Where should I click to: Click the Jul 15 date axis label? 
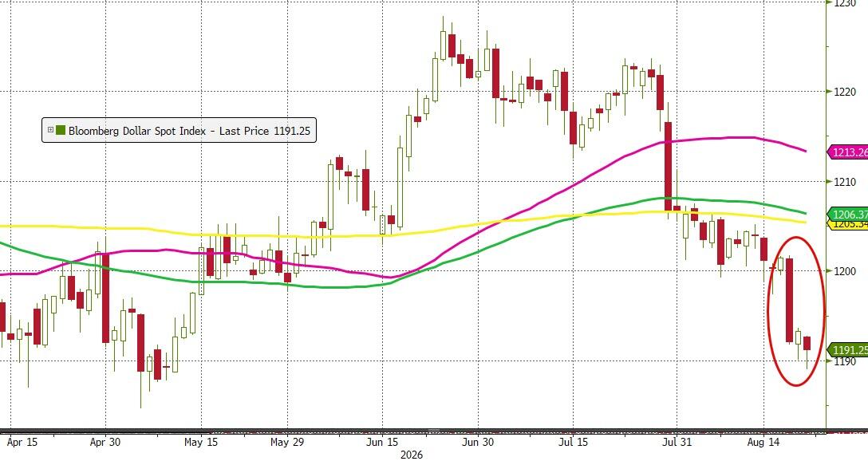[573, 442]
